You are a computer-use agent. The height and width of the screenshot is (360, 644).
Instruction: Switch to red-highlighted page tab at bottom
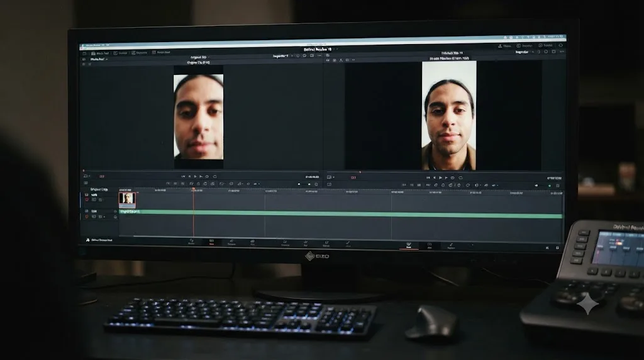pyautogui.click(x=211, y=242)
